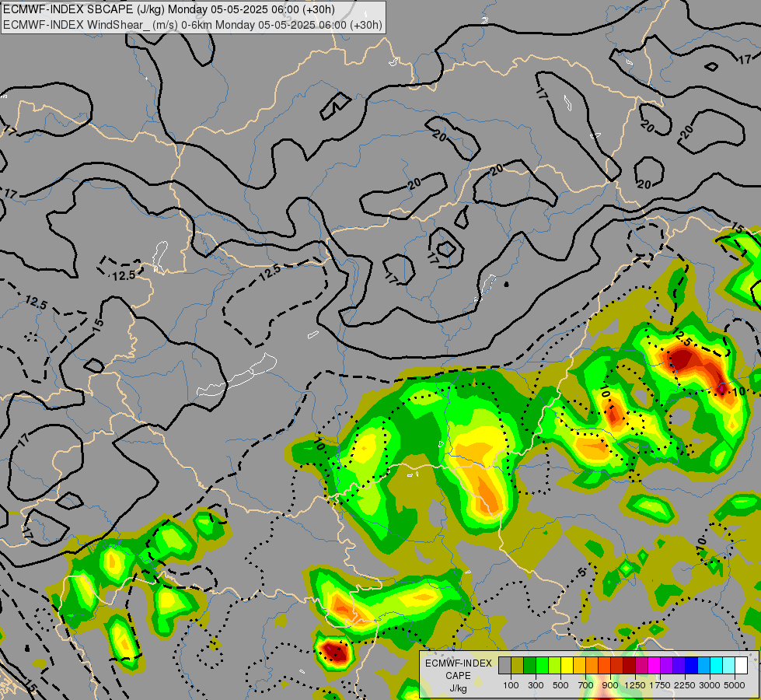Click the olive swatch in the CAPE legend
The width and height of the screenshot is (761, 700).
pyautogui.click(x=518, y=665)
